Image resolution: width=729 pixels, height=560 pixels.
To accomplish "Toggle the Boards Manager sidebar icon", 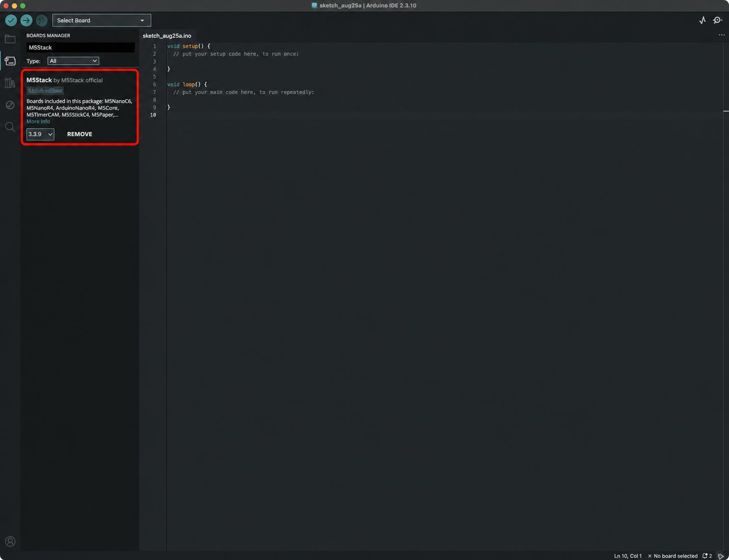I will 10,61.
